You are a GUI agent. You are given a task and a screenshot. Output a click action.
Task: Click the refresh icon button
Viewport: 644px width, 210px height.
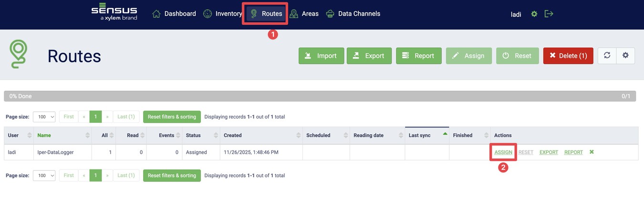point(607,56)
